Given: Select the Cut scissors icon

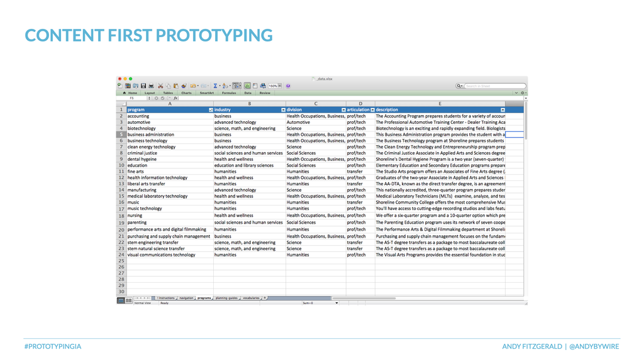Looking at the screenshot, I should pyautogui.click(x=160, y=85).
